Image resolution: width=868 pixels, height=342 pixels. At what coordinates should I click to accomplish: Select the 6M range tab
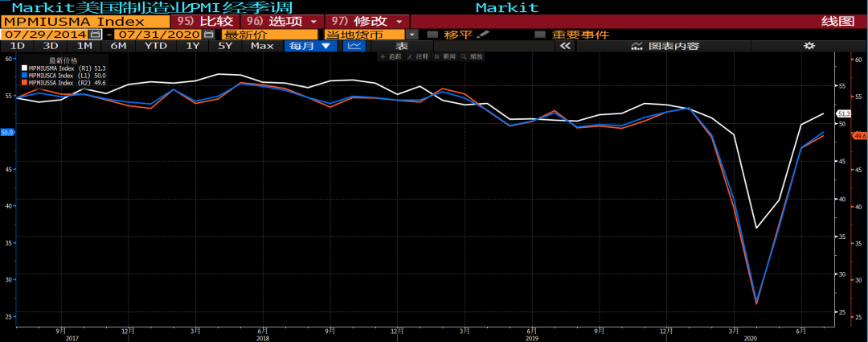pyautogui.click(x=118, y=46)
